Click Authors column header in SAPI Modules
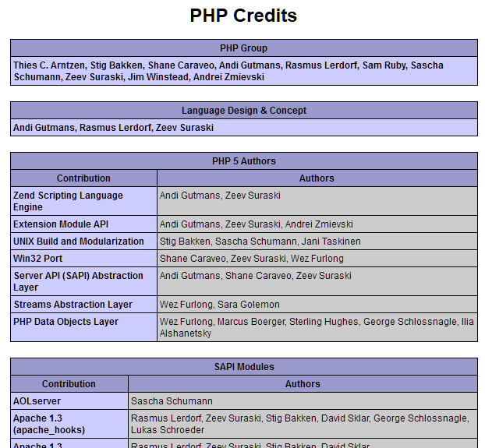Screen dimensions: 485x448 (x=303, y=384)
